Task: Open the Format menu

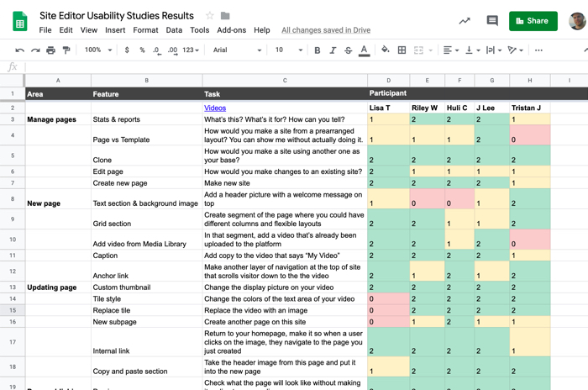Action: (x=145, y=30)
